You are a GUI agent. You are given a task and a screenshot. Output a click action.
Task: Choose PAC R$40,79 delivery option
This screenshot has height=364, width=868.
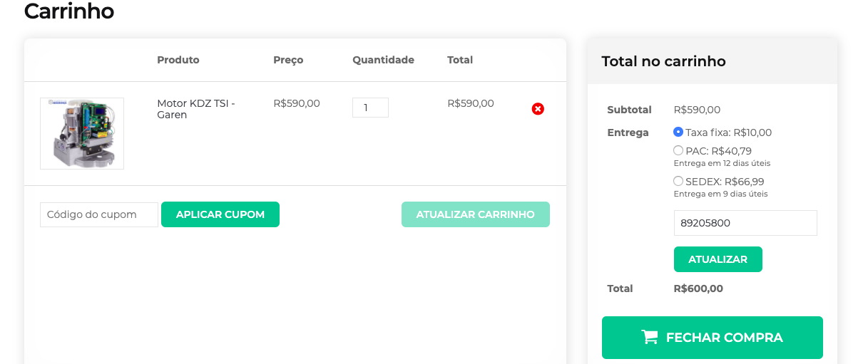(678, 150)
